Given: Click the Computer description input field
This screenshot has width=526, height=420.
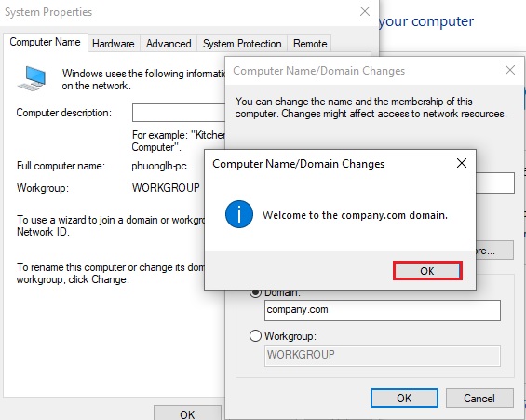Looking at the screenshot, I should [x=179, y=113].
